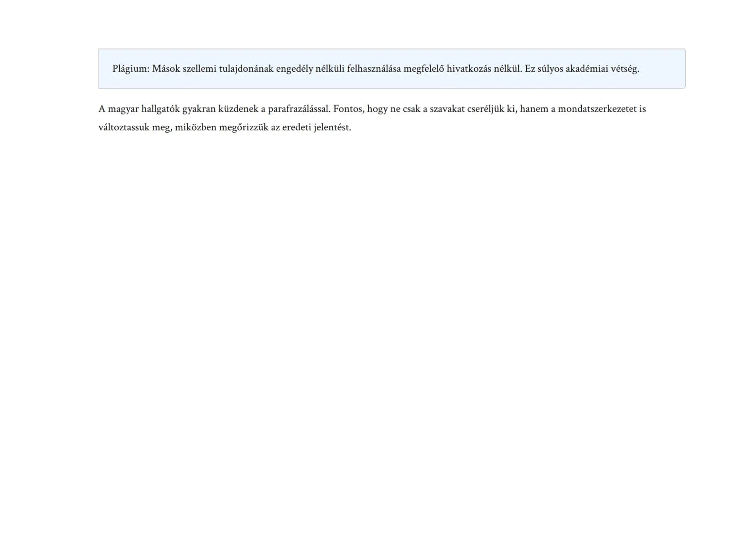Click the word "Fontos" starting the second sentence

click(x=349, y=109)
